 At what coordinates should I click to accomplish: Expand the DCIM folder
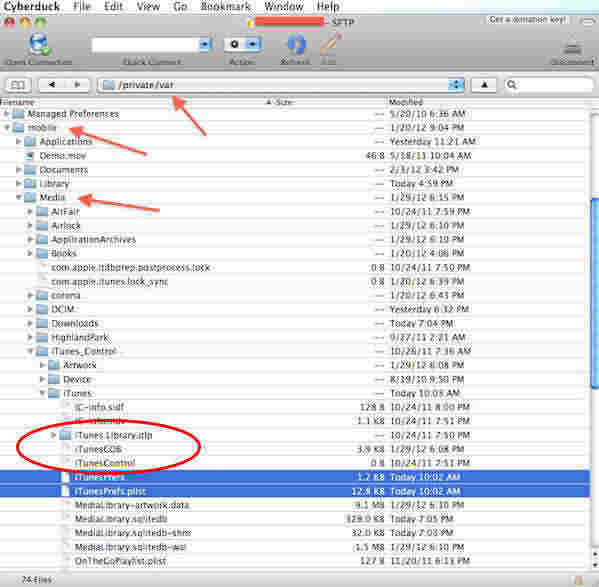click(30, 309)
